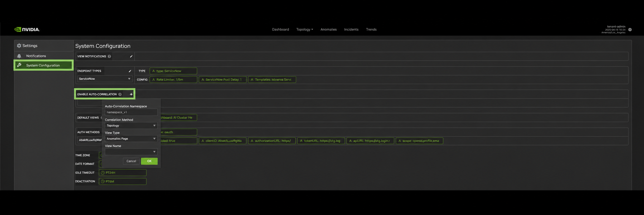The height and width of the screenshot is (215, 644).
Task: Click the tenant-admin user label
Action: pos(616,27)
